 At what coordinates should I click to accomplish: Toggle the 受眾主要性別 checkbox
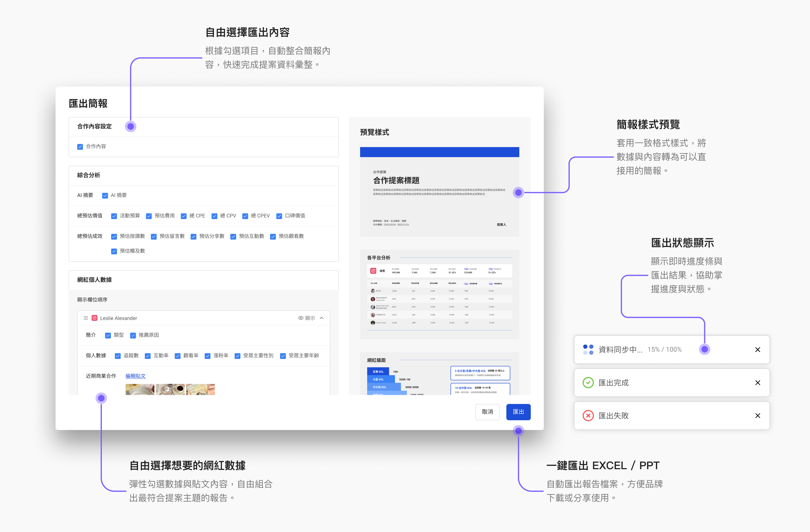coord(238,356)
